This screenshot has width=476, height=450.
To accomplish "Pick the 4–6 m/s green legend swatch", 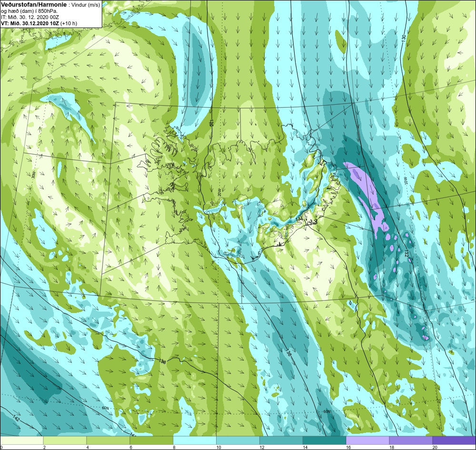I will coord(108,440).
